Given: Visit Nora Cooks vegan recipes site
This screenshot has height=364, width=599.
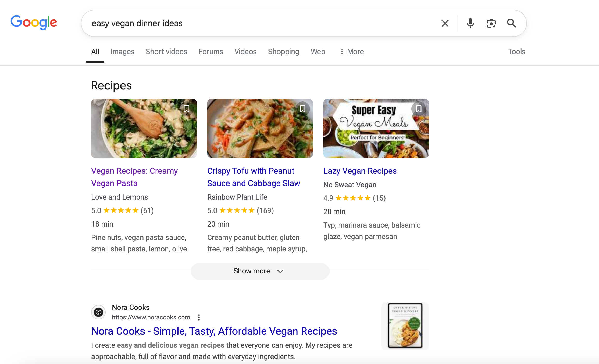Looking at the screenshot, I should pos(214,331).
